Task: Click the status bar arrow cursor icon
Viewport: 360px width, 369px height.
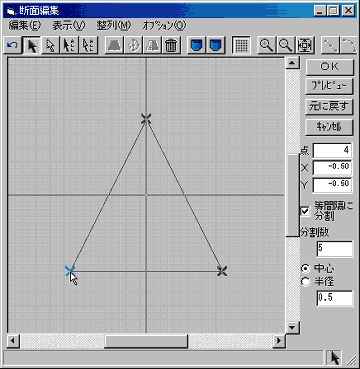Action: tap(335, 358)
